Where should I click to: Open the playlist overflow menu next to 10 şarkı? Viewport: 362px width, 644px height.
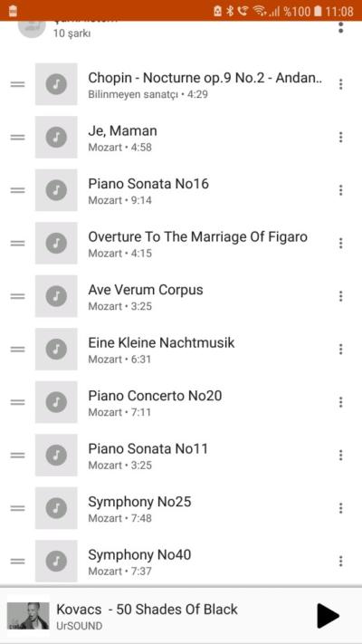coord(340,27)
